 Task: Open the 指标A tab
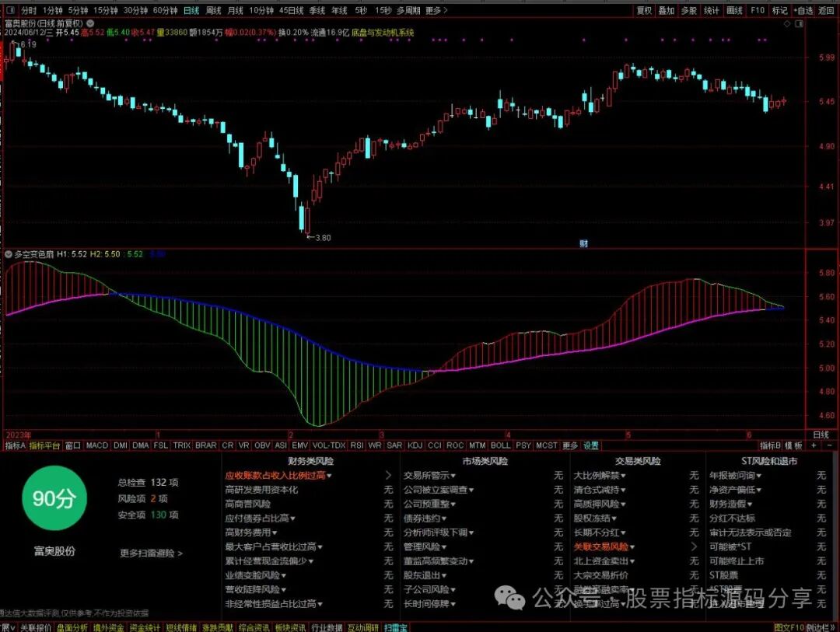(15, 445)
